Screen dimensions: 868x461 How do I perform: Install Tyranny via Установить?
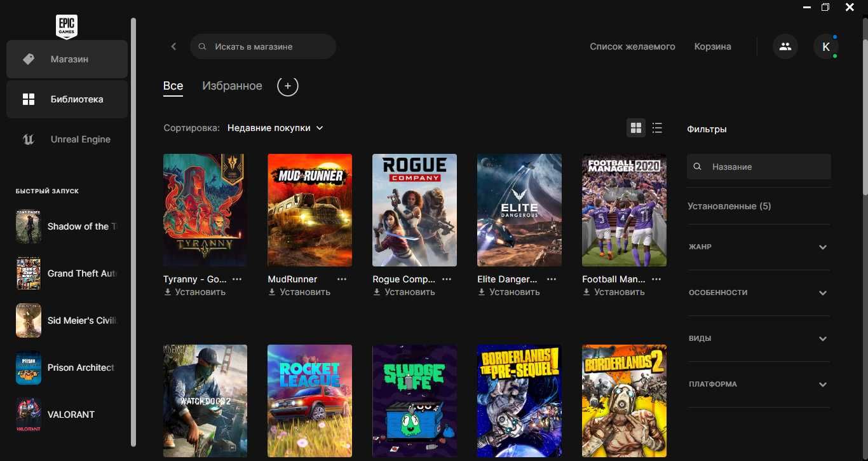194,292
